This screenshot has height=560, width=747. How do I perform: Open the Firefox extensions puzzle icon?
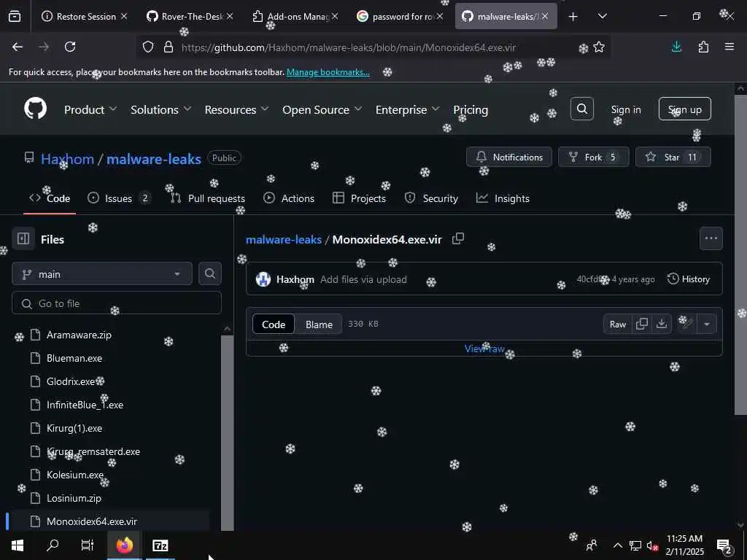coord(703,47)
